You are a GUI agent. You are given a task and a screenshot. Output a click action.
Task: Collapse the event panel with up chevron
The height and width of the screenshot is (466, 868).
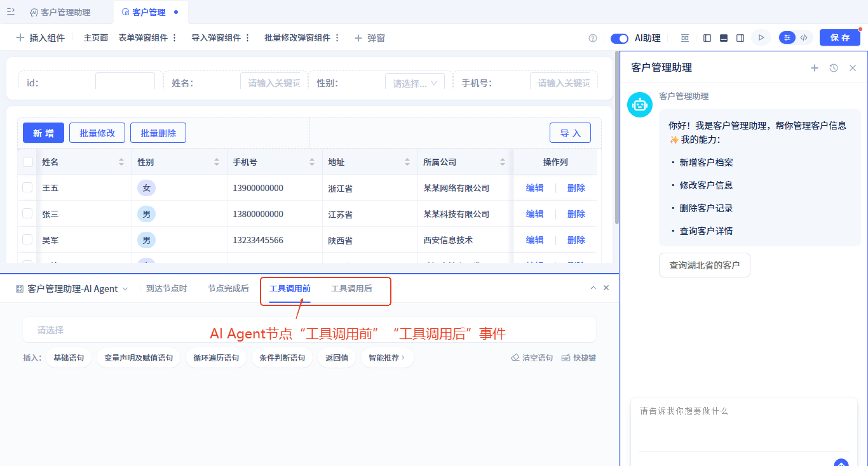point(593,288)
